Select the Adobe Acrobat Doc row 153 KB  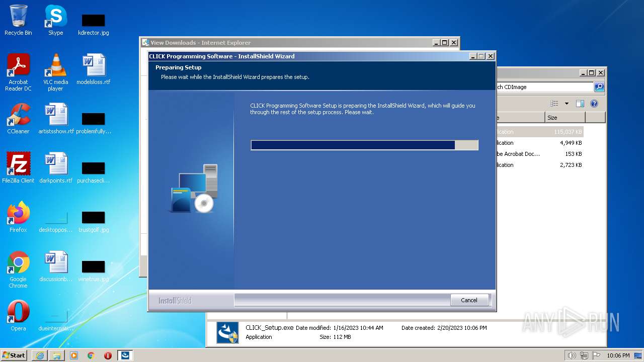tap(540, 154)
